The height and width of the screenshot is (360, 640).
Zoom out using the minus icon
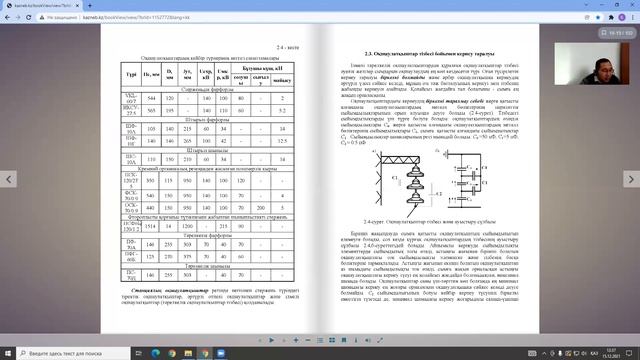(308, 340)
